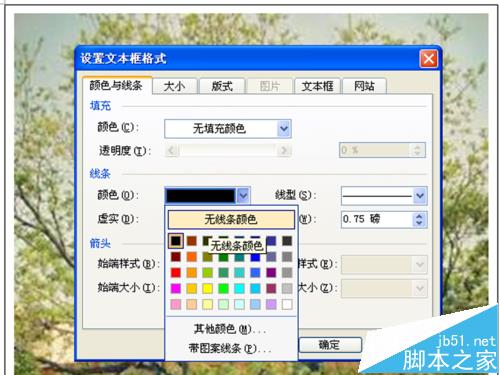
Task: Pick the blue-gray color swatch
Action: [271, 257]
